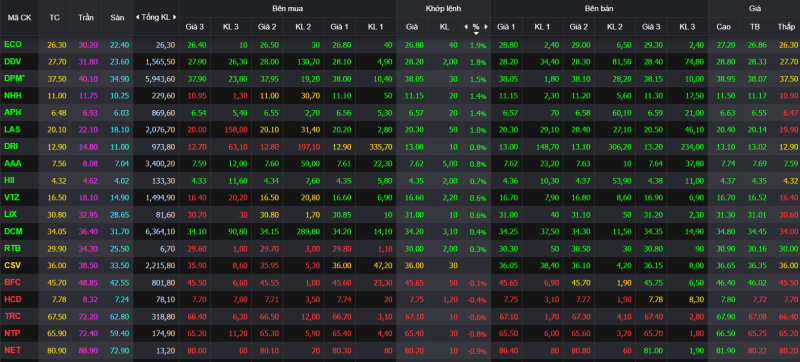Click DDV's total volume 1,565,50

pos(160,62)
